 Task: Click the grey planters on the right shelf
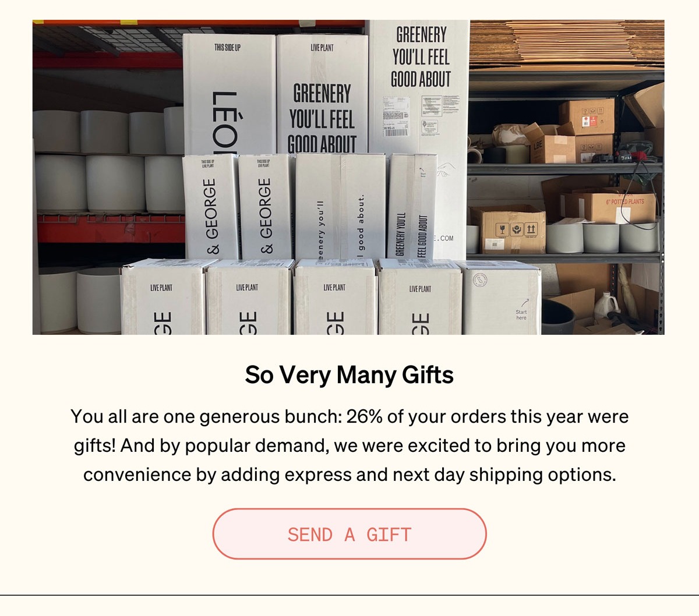(602, 238)
